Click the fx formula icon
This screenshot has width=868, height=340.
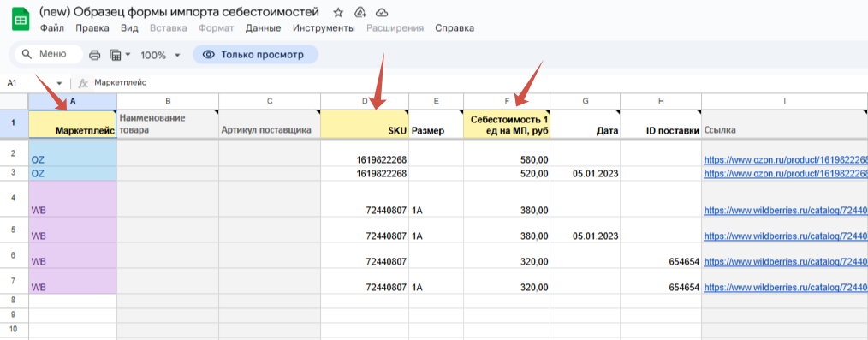tap(84, 83)
